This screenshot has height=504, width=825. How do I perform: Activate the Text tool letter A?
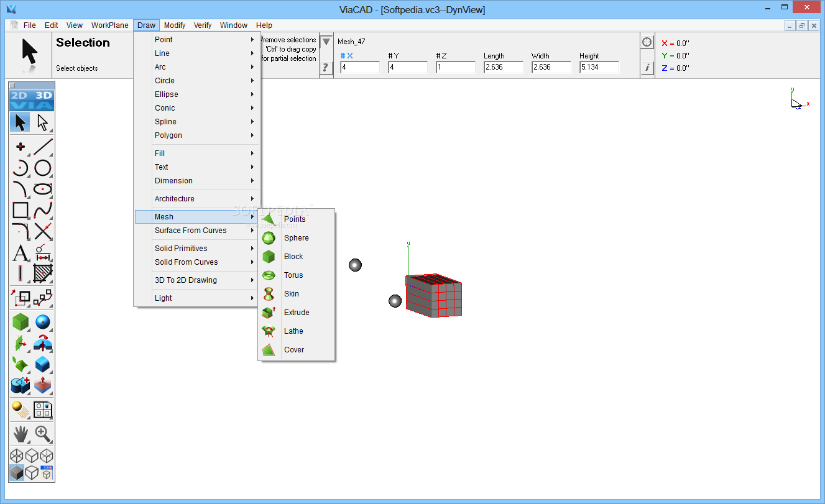coord(21,252)
